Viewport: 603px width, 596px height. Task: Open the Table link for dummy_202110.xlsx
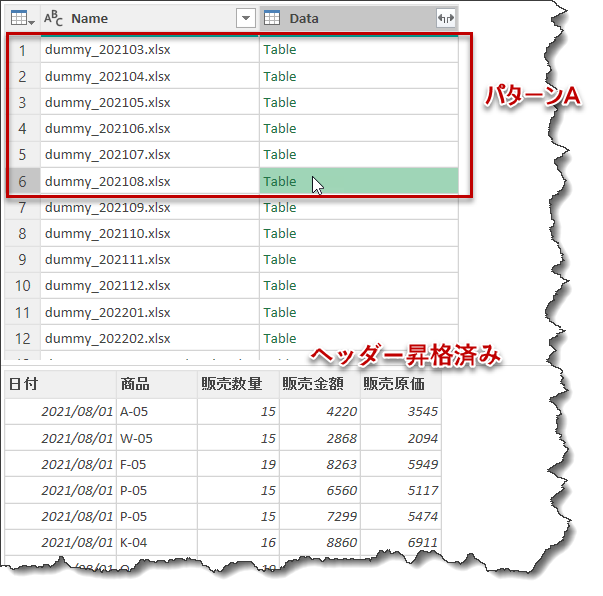280,233
